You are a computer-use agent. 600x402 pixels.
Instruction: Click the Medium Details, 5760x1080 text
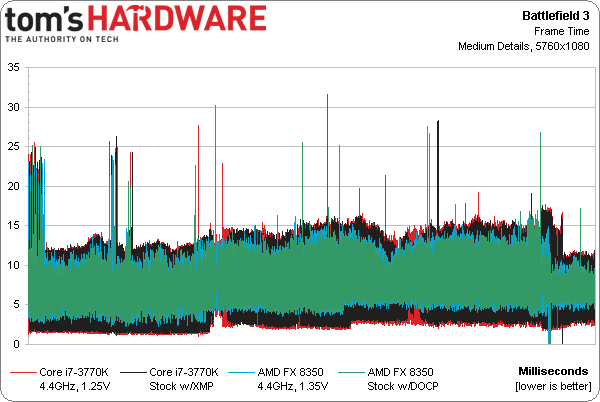524,46
